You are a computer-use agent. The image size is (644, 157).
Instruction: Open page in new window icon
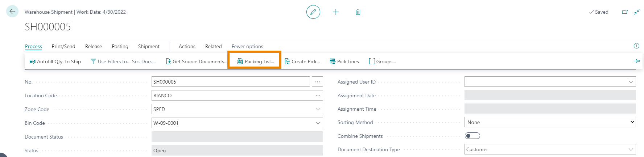(x=625, y=12)
